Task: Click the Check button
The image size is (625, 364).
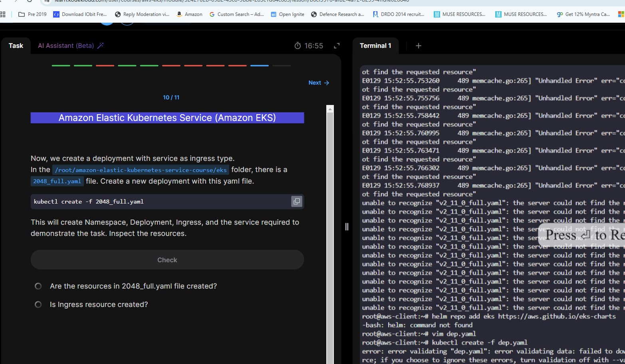Action: (167, 260)
